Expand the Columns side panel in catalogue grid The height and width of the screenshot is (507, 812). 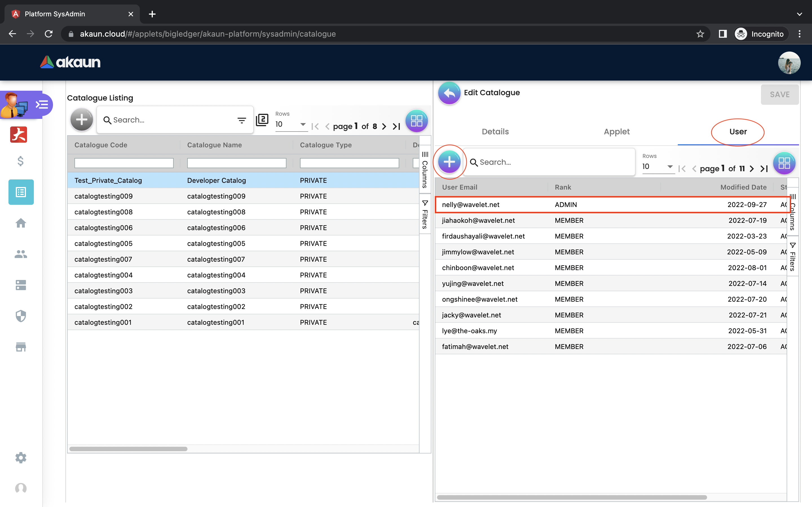point(425,170)
